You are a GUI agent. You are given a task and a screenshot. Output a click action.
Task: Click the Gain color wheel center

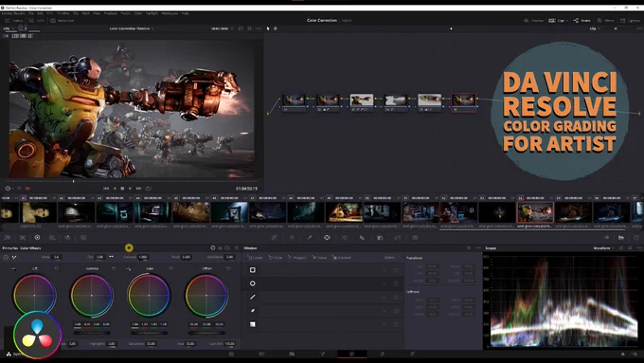coord(149,295)
